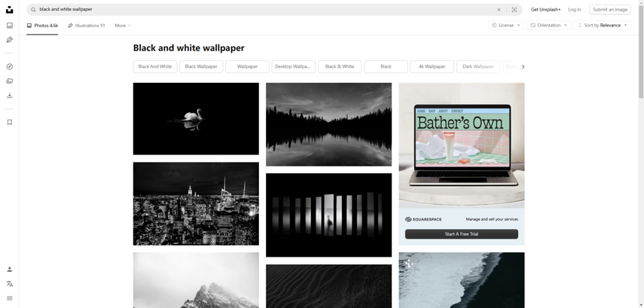
Task: Clear the search text with the X
Action: [499, 10]
